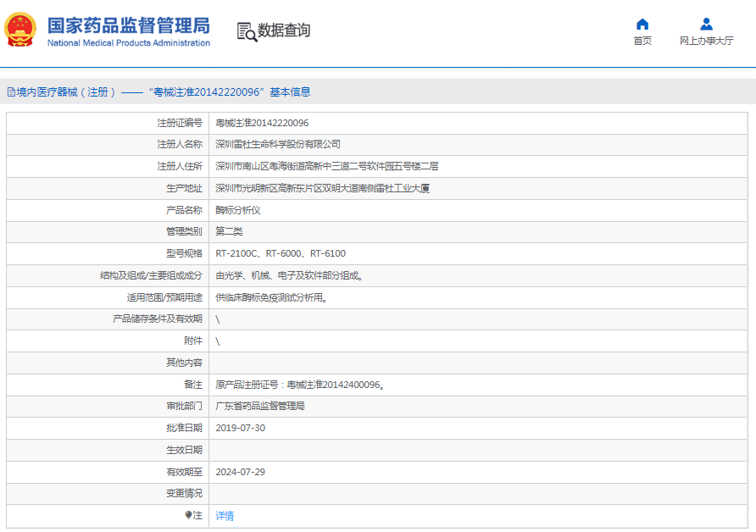The image size is (756, 532).
Task: Select 供临床酶标免疫测试分析用 text
Action: [x=271, y=298]
